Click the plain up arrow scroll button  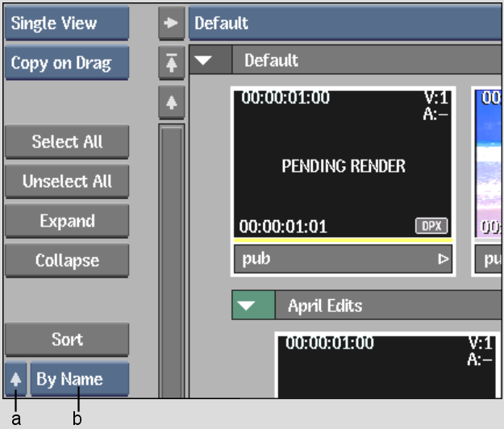171,102
